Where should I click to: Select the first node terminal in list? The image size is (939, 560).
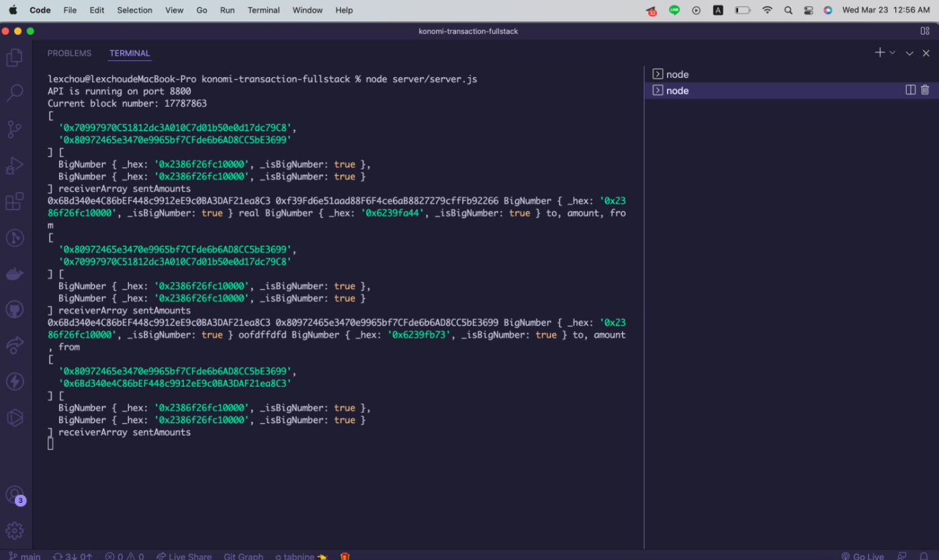677,75
